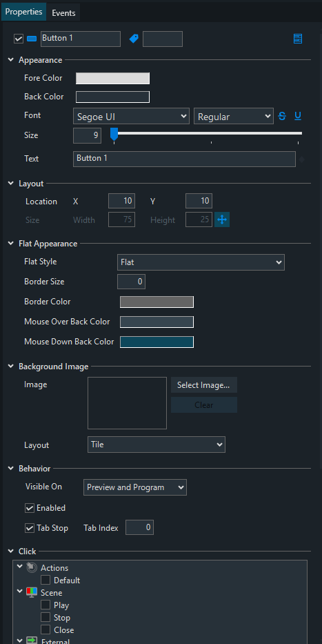Select the Properties tab
Viewport: 322px width, 644px height.
coord(24,12)
